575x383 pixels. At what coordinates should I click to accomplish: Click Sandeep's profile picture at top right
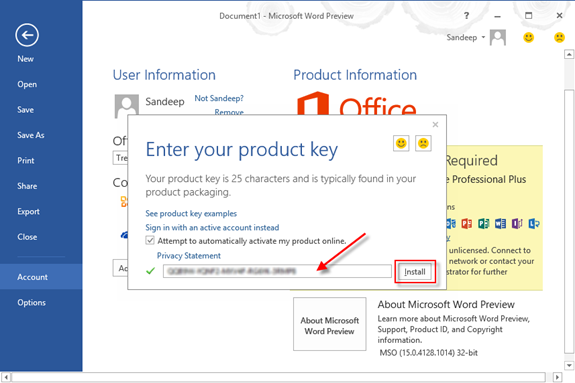point(498,37)
